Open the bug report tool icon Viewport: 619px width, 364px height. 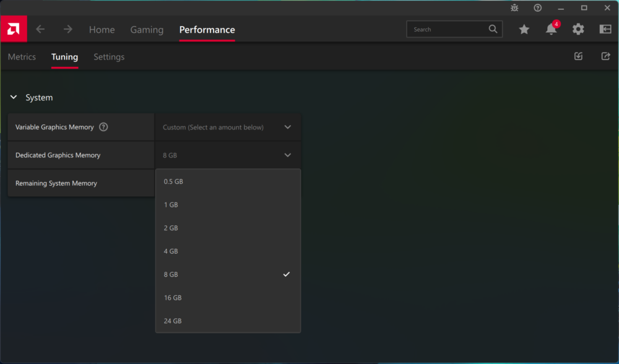pos(514,8)
